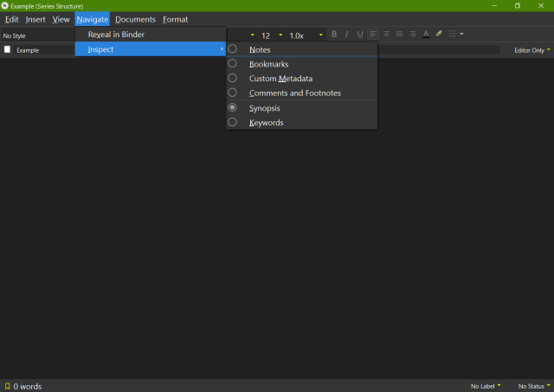Open the Documents menu
This screenshot has width=554, height=392.
coord(135,19)
